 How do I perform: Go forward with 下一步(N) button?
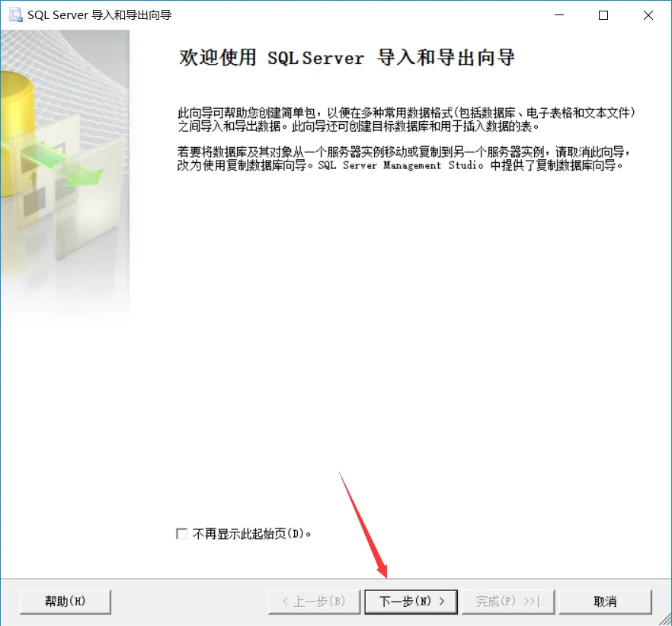(x=411, y=602)
